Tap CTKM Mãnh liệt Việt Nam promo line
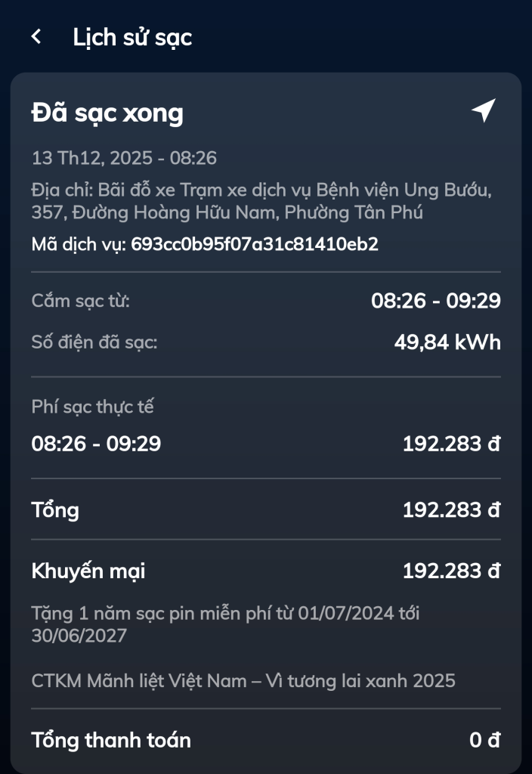 pyautogui.click(x=243, y=680)
